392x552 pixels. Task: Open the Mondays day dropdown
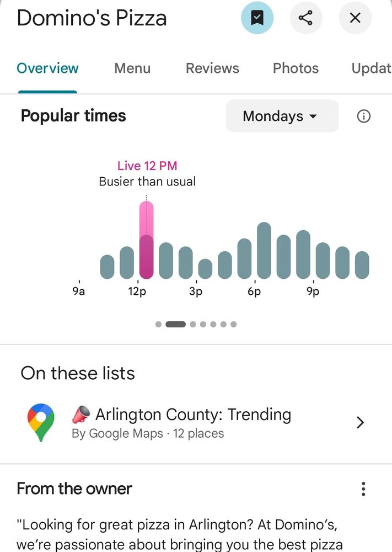tap(282, 116)
